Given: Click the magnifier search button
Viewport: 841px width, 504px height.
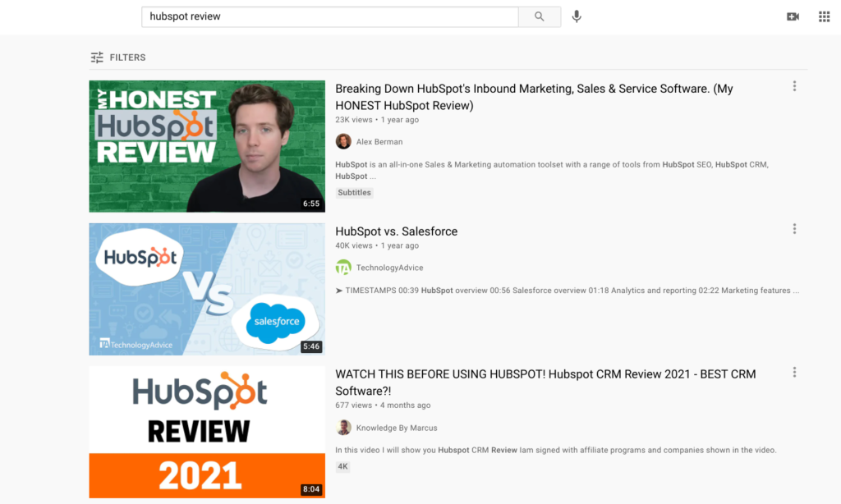Looking at the screenshot, I should [540, 16].
